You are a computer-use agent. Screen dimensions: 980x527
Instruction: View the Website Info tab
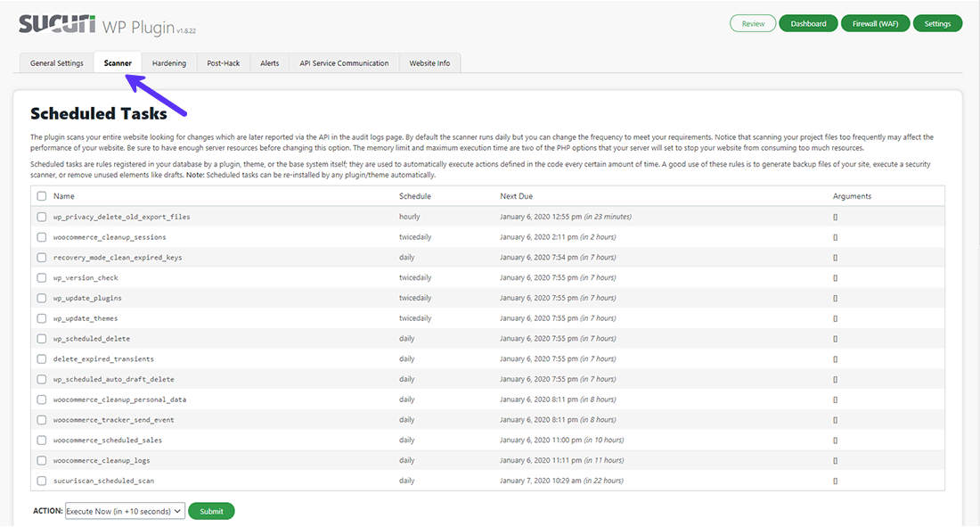pyautogui.click(x=429, y=63)
